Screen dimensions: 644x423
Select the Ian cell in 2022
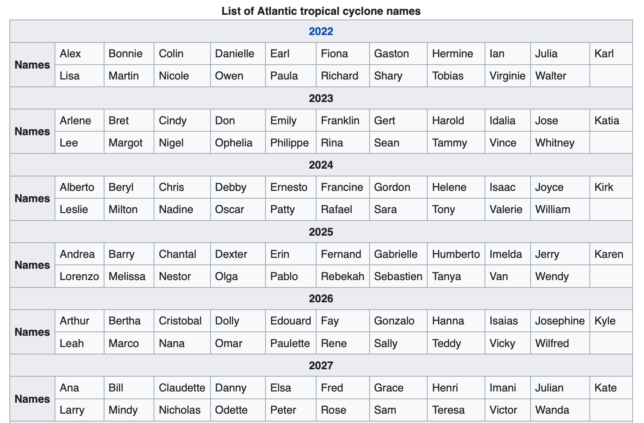507,53
